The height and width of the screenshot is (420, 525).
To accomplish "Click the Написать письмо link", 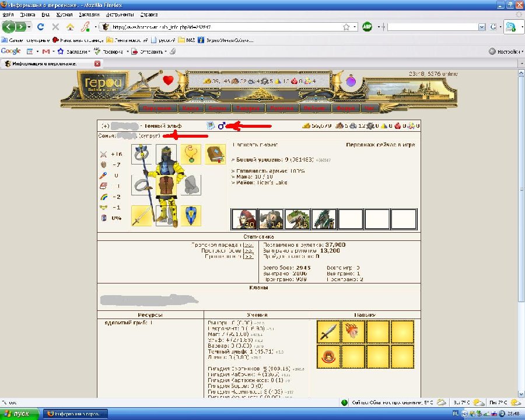I will pos(255,145).
